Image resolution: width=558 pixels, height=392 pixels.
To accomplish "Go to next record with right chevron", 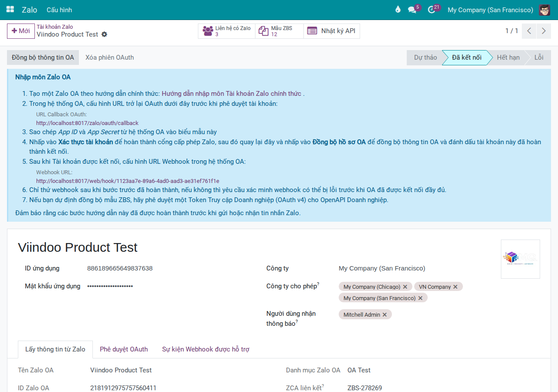I will coord(544,31).
